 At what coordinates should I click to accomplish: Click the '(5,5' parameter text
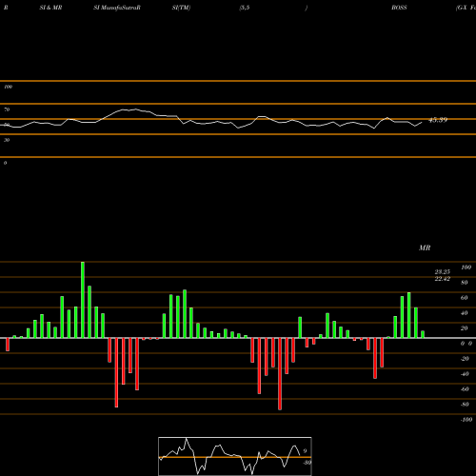pyautogui.click(x=245, y=8)
